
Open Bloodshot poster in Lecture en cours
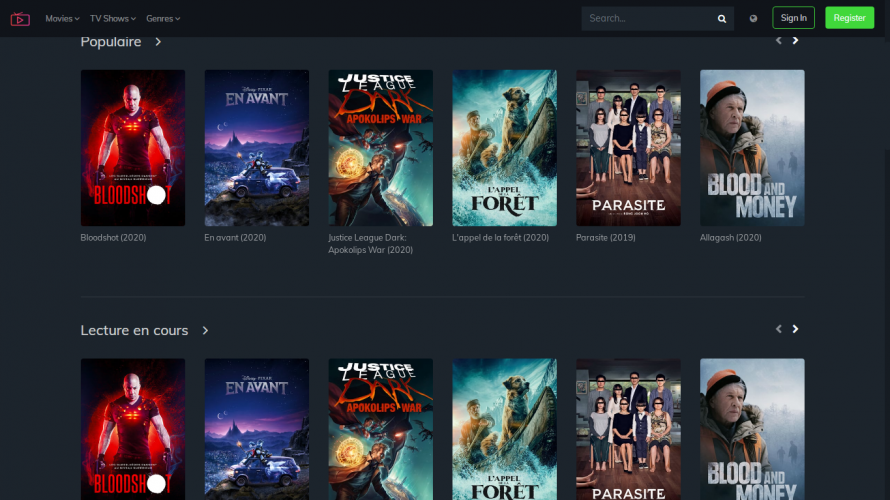133,429
